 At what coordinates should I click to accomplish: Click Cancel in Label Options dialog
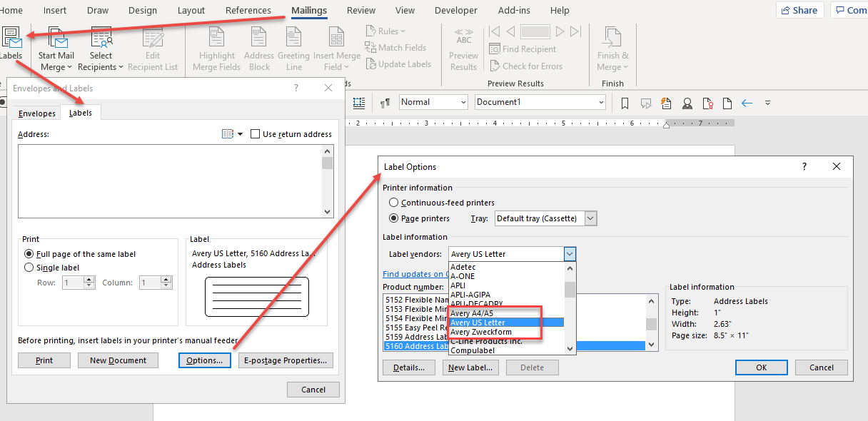(822, 367)
